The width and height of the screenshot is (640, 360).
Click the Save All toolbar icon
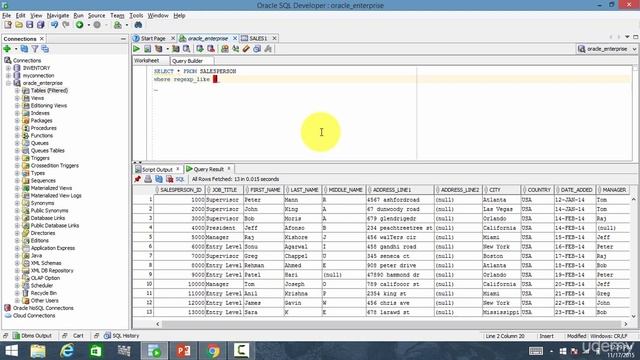click(x=40, y=25)
